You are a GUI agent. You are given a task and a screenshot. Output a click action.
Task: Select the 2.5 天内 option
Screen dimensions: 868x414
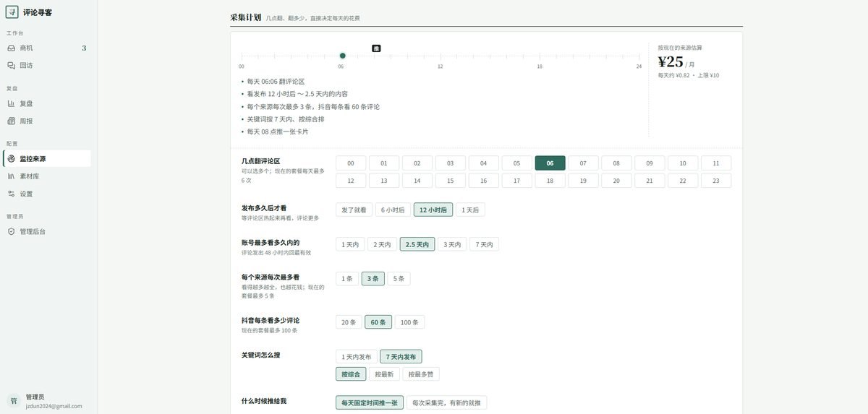pyautogui.click(x=417, y=245)
